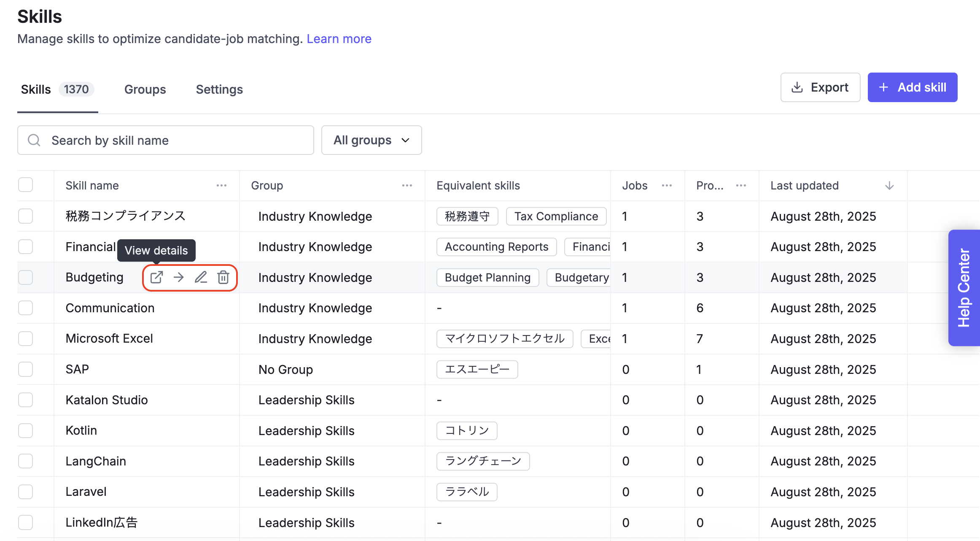Open Group column three-dot menu

click(407, 186)
